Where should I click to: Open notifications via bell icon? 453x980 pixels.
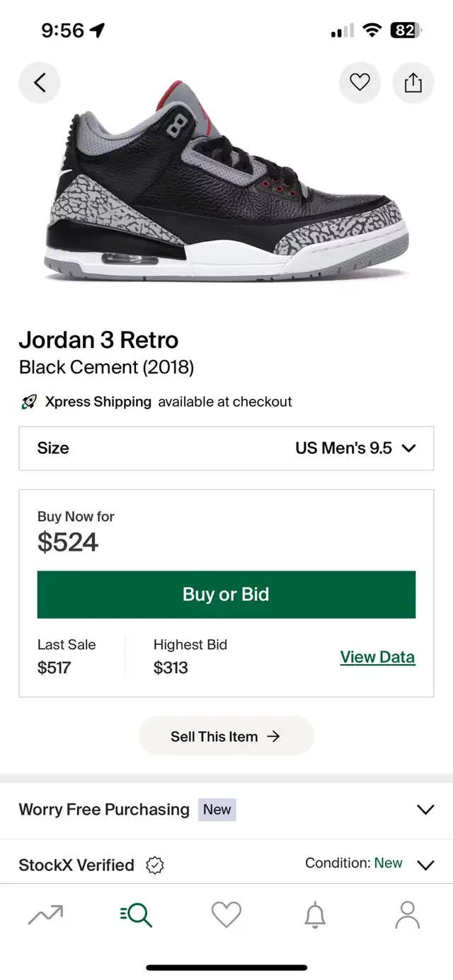click(316, 914)
